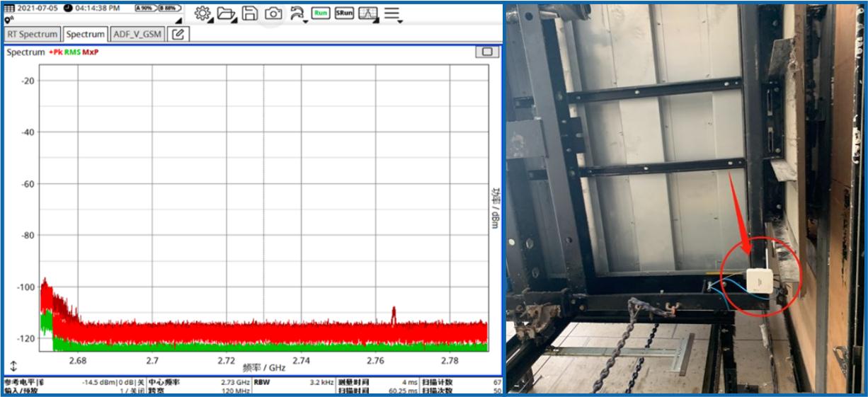Save measurement with the floppy disk icon
Screen dimensions: 868x397
tap(249, 13)
